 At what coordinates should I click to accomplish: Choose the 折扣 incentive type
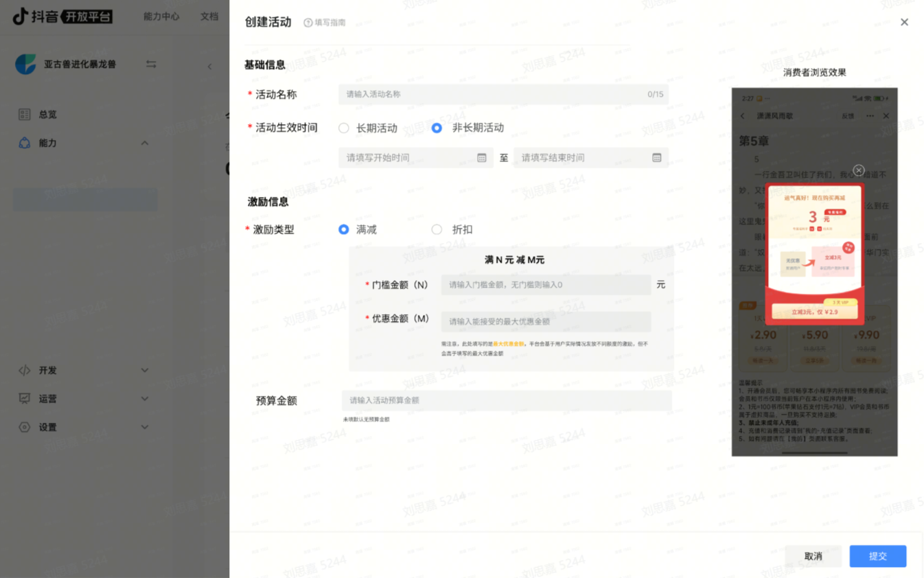pos(437,230)
